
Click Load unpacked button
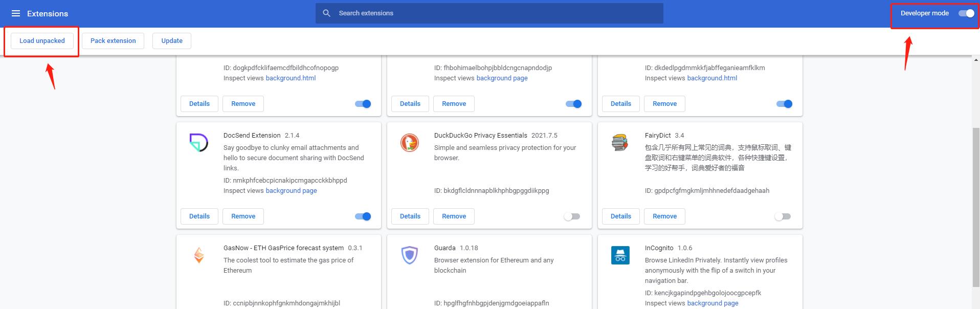point(42,41)
